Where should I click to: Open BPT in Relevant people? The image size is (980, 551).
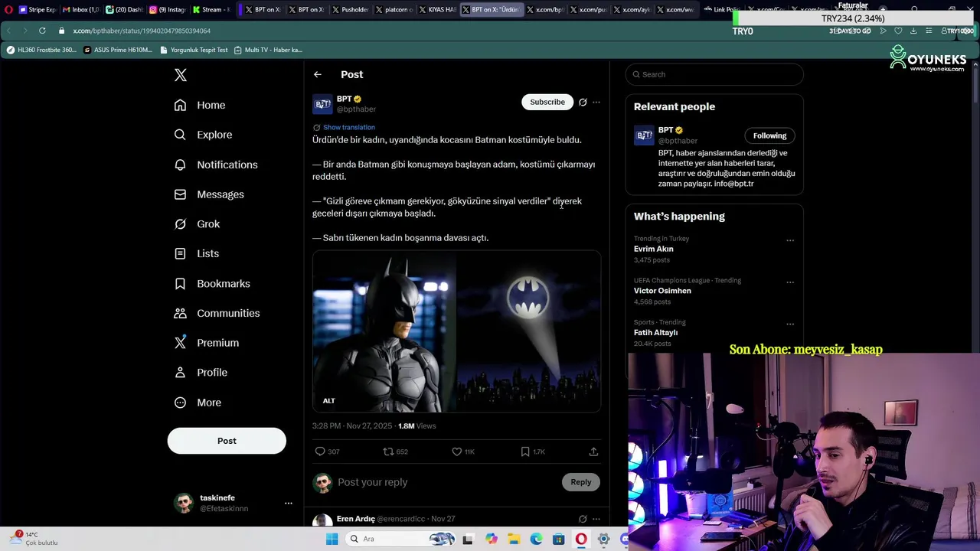pyautogui.click(x=665, y=130)
